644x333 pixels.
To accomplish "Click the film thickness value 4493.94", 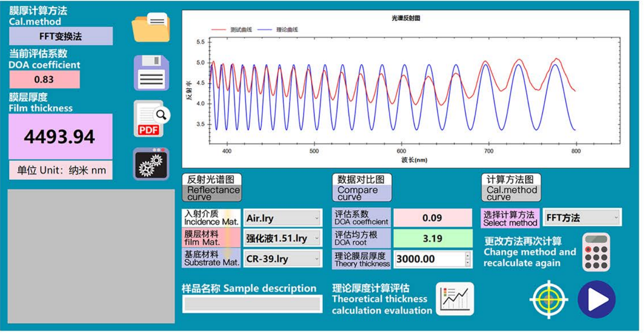I will click(x=61, y=137).
